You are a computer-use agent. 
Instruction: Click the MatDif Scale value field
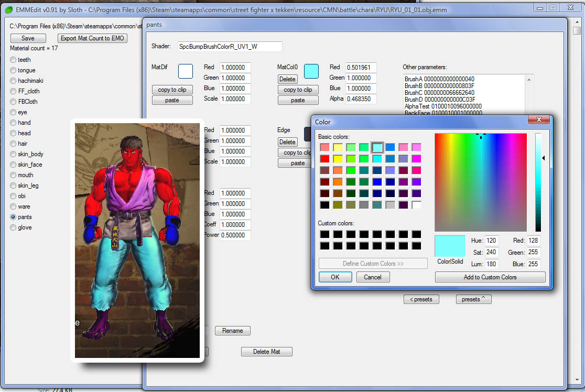235,99
